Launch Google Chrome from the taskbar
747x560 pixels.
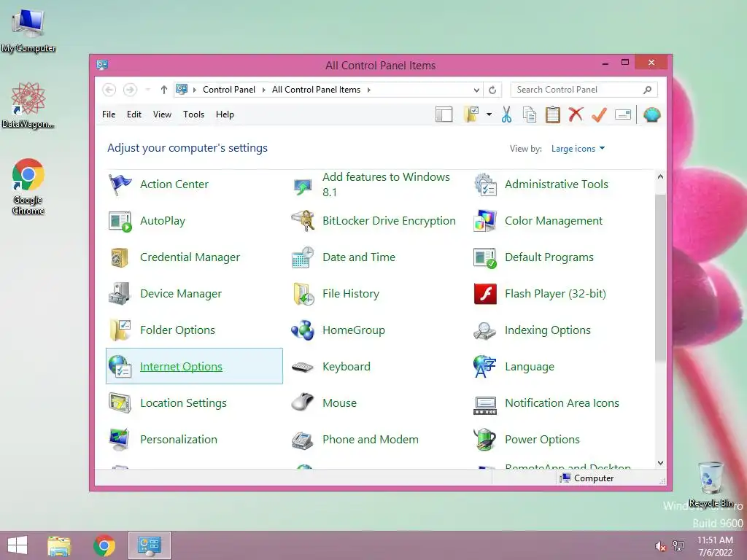[x=104, y=545]
